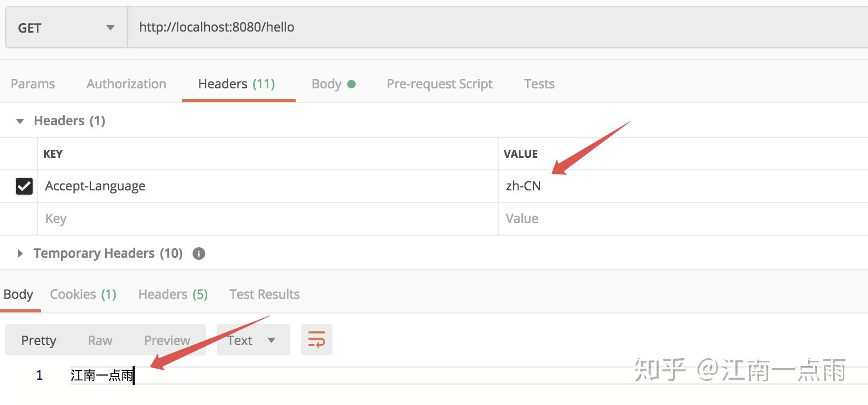868x405 pixels.
Task: Click the Temporary Headers info icon
Action: [199, 254]
